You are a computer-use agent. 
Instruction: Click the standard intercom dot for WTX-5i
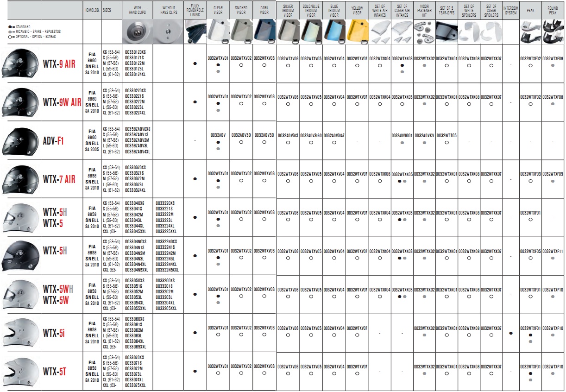[511, 333]
